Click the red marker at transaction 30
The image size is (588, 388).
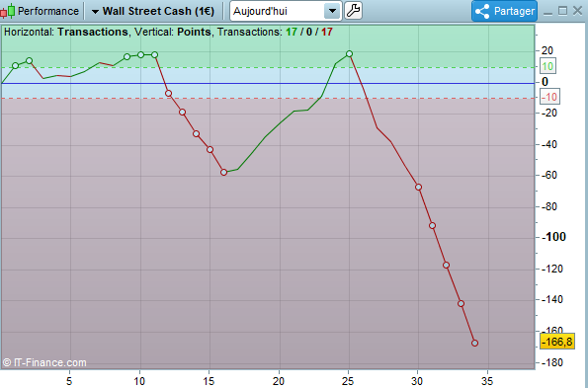[x=418, y=188]
